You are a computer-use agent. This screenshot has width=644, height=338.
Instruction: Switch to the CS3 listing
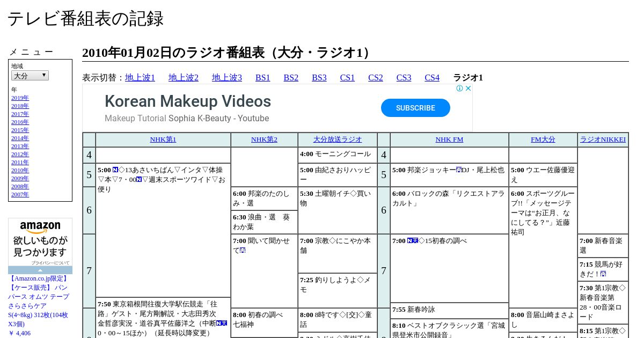click(x=404, y=78)
